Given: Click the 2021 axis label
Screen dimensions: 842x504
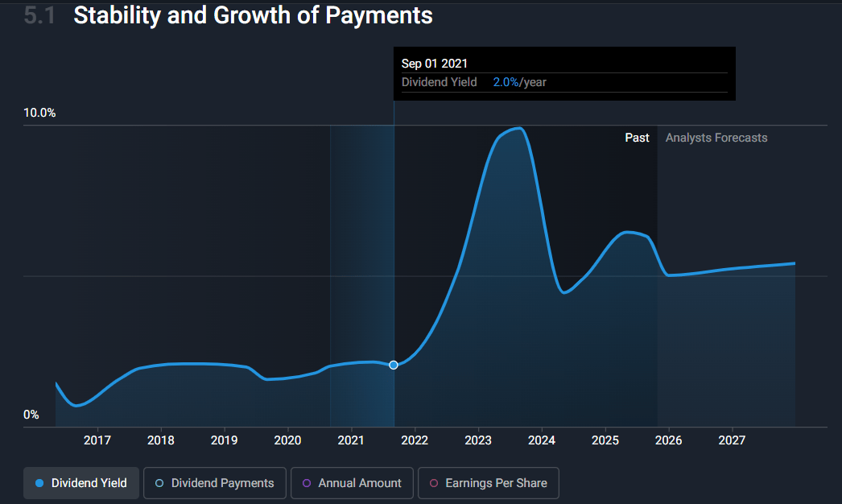Looking at the screenshot, I should 351,440.
